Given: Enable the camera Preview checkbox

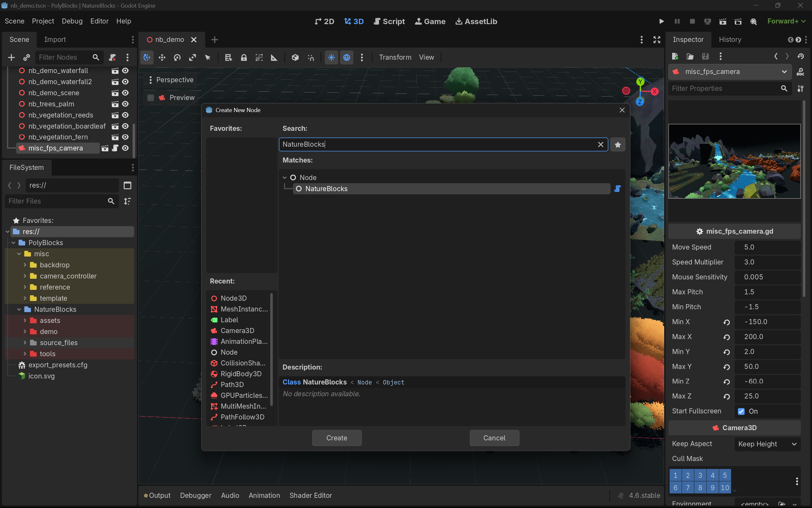Looking at the screenshot, I should coord(151,98).
